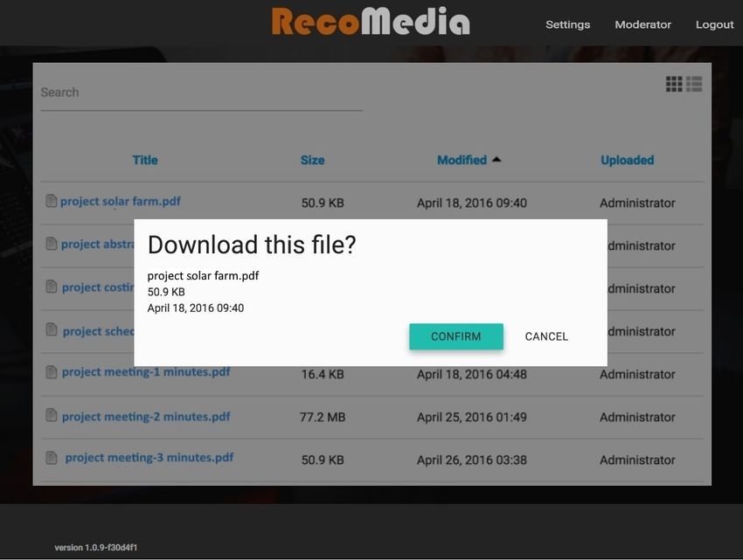Switch to list view icon
The image size is (743, 560).
coord(694,84)
